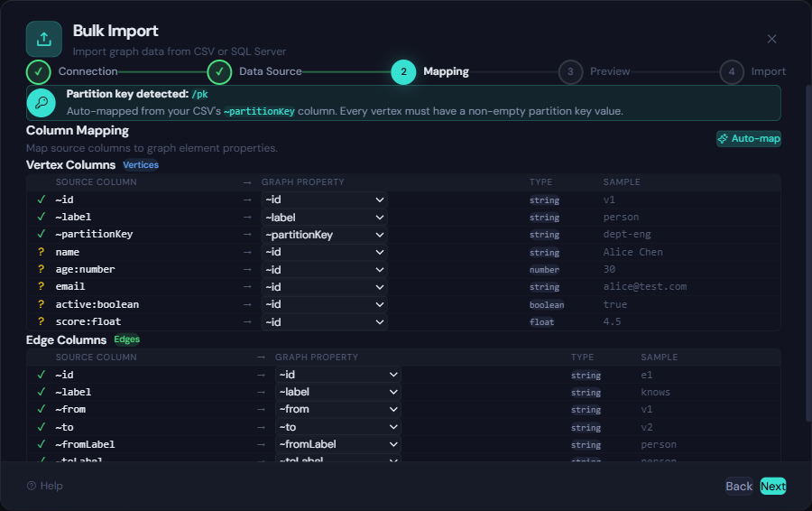Open age:number column property dropdown
Screen dimensions: 812x511
point(324,270)
